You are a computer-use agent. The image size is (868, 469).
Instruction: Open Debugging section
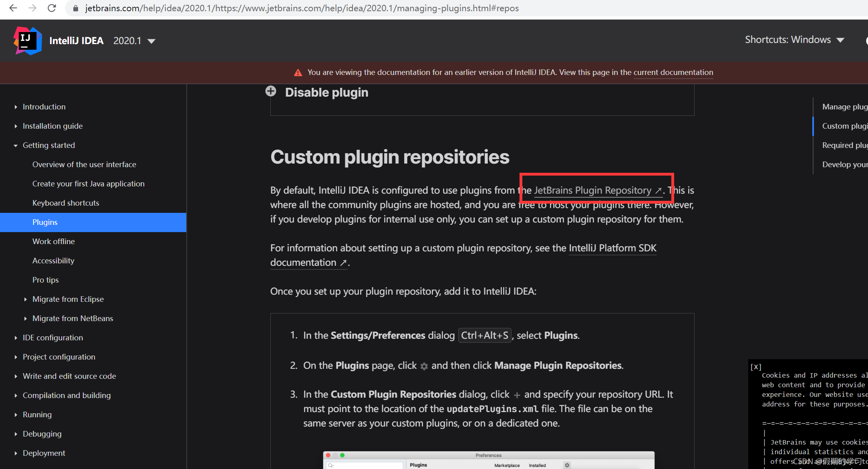pyautogui.click(x=42, y=434)
